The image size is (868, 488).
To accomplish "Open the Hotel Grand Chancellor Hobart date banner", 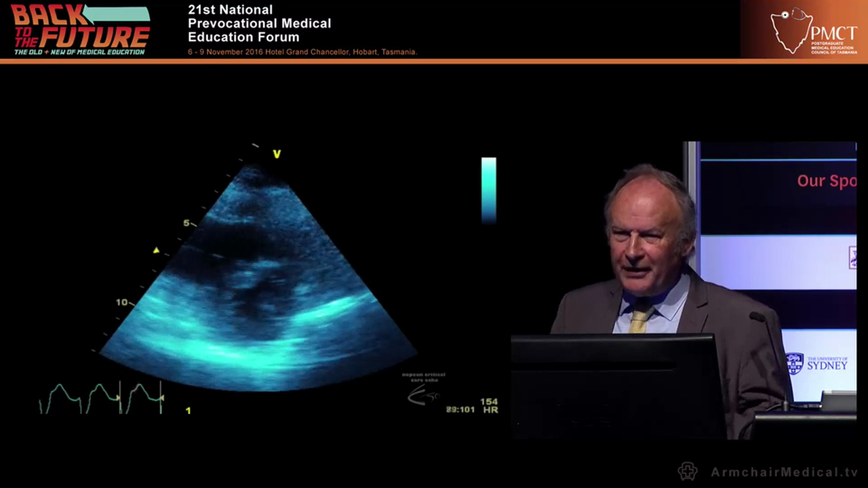I will point(302,52).
